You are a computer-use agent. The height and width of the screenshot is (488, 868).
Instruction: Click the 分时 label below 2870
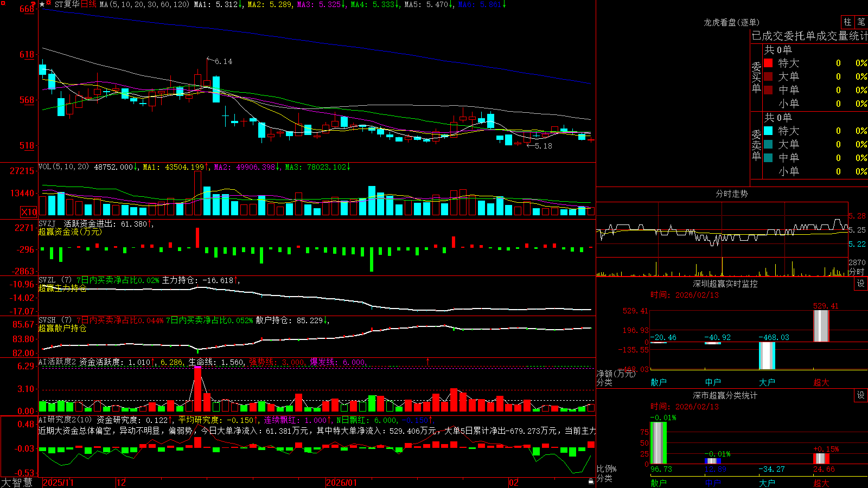(x=857, y=271)
